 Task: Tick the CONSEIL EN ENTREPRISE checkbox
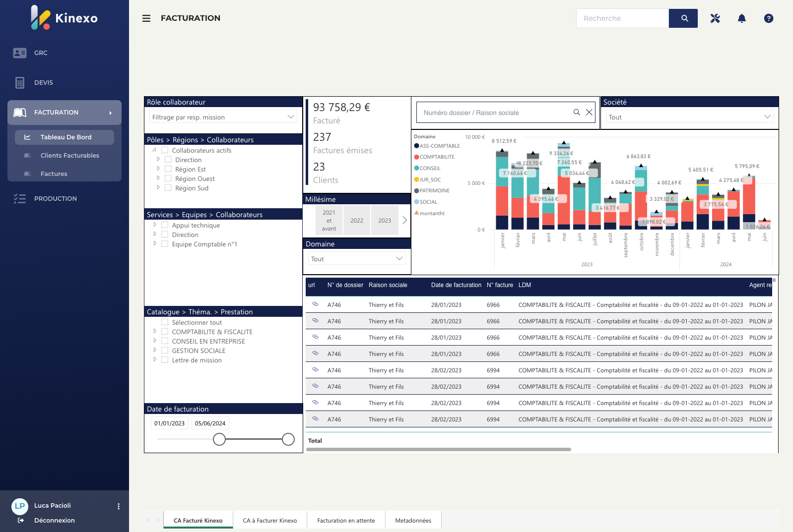click(165, 341)
